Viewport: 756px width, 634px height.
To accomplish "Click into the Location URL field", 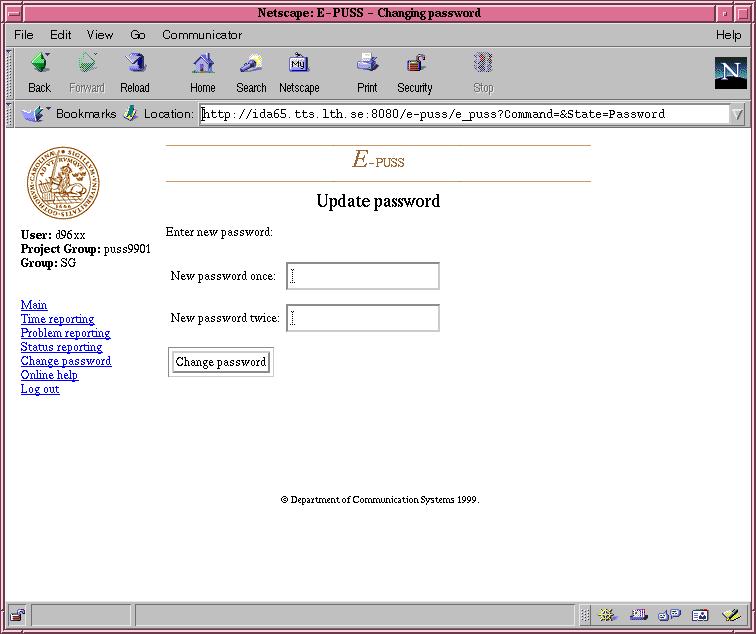I will (465, 114).
